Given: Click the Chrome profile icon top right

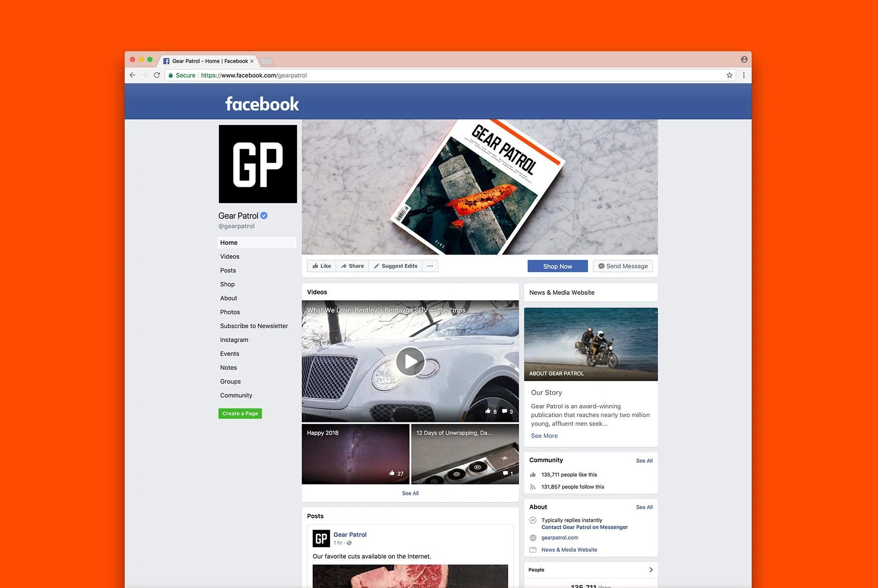Looking at the screenshot, I should (x=744, y=59).
